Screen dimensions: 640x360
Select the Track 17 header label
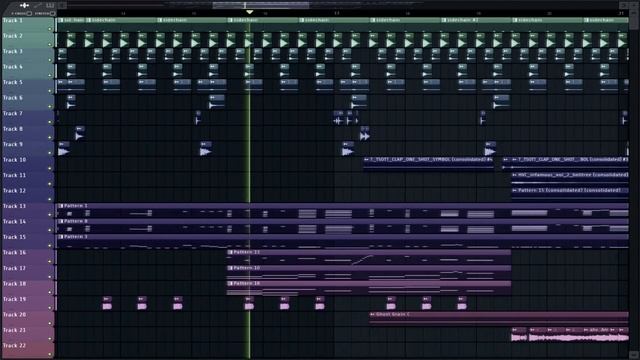(14, 268)
